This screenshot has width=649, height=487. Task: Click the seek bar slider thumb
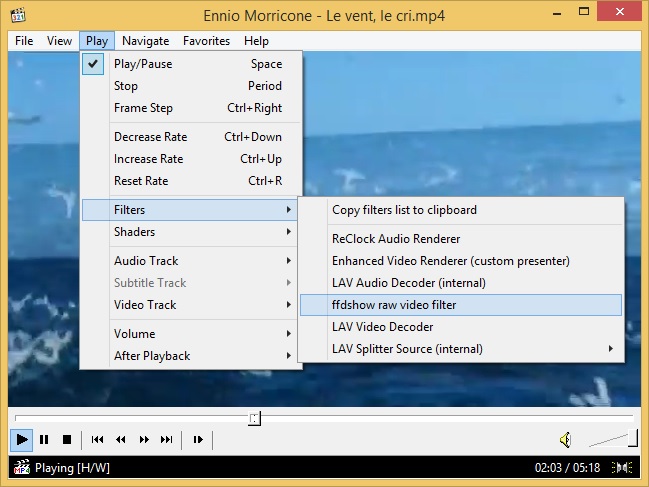point(255,418)
